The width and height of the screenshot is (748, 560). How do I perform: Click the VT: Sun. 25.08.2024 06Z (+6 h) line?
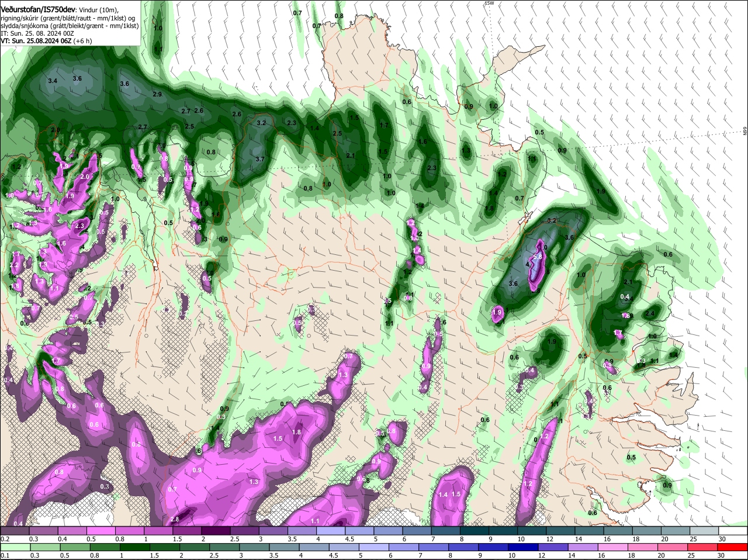(x=46, y=41)
